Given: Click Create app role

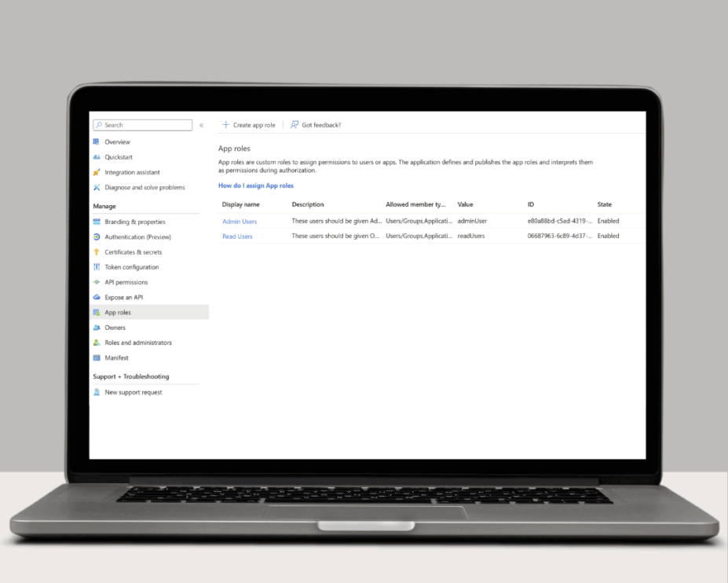Looking at the screenshot, I should pos(249,124).
